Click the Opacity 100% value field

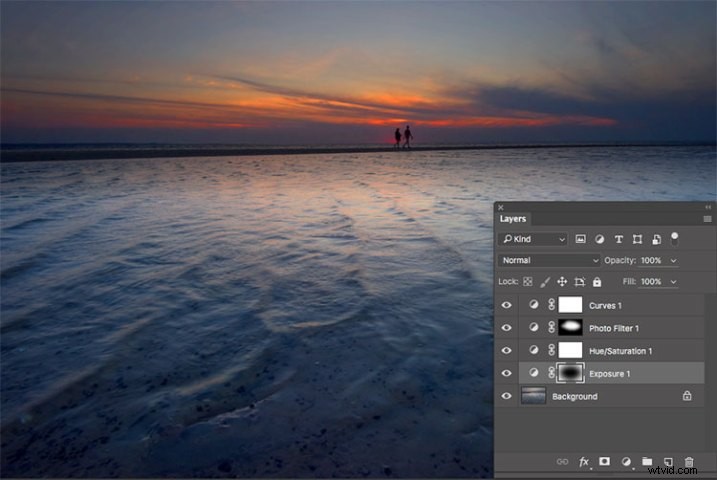click(651, 261)
